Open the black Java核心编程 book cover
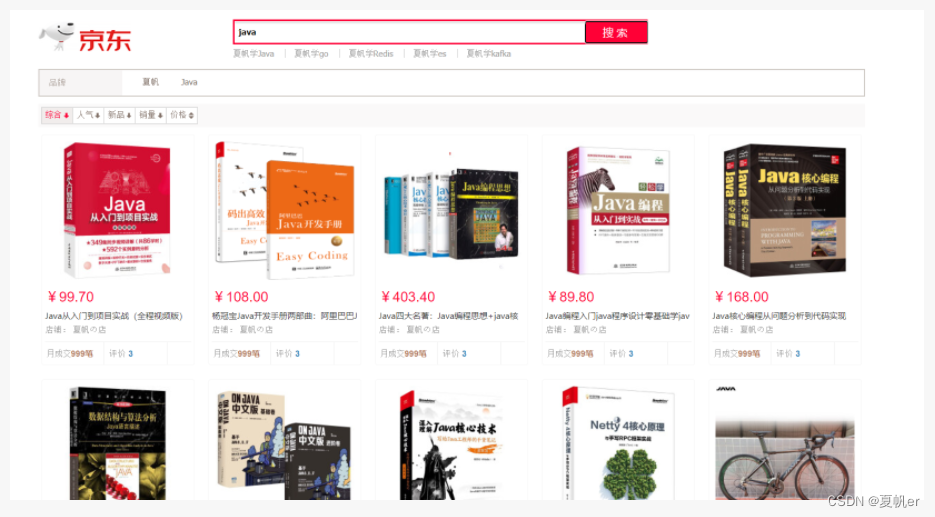This screenshot has height=517, width=935. pyautogui.click(x=785, y=210)
